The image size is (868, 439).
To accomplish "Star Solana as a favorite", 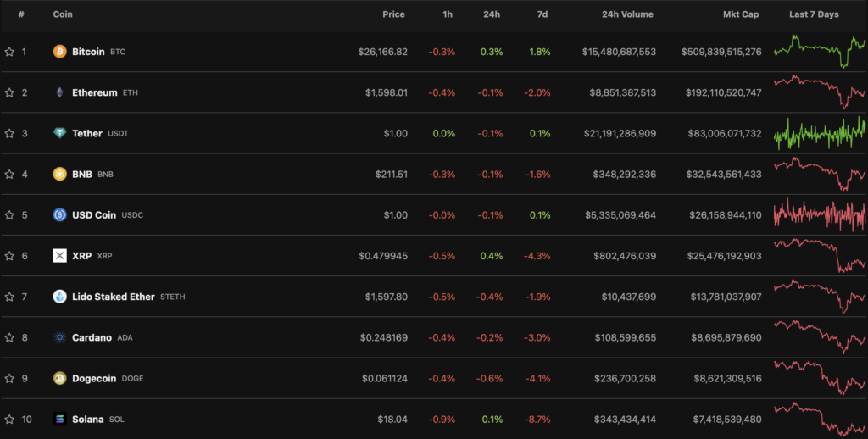I will pos(9,419).
